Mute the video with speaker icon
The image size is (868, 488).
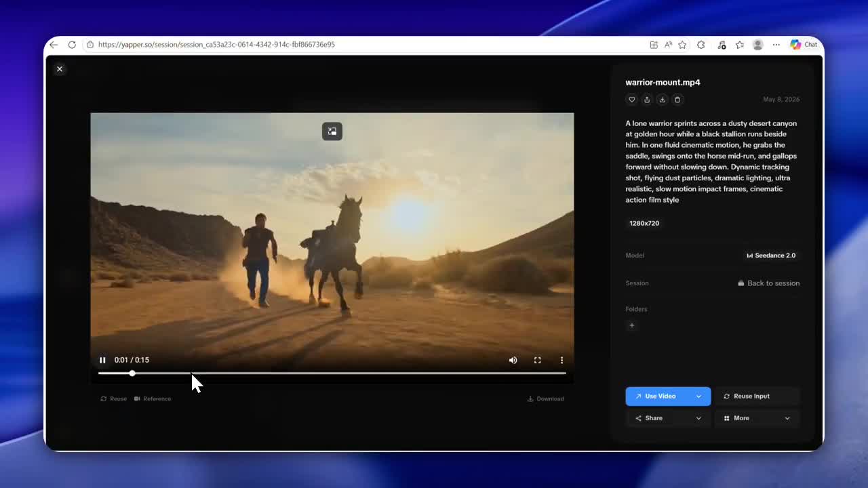(x=513, y=360)
